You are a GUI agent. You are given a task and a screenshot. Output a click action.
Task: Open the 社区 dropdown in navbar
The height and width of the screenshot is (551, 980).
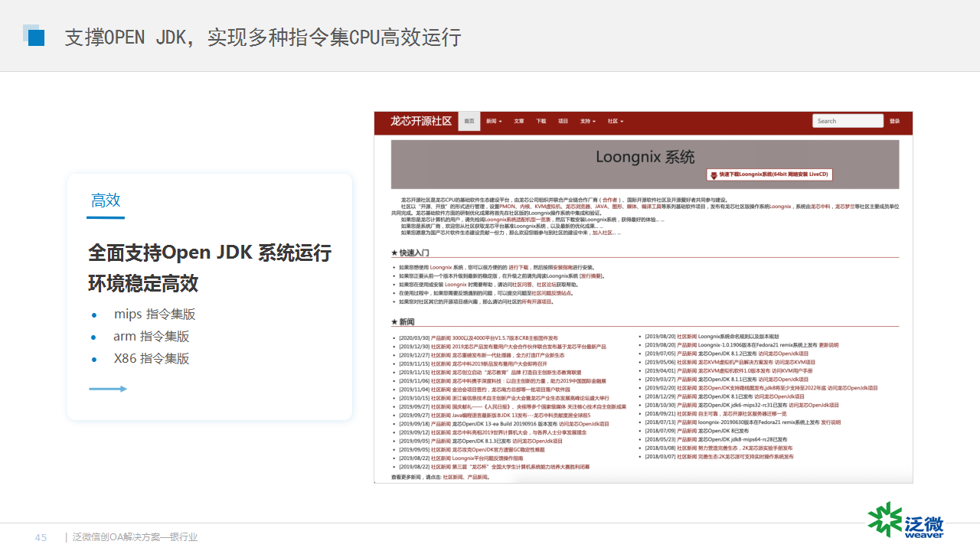(616, 121)
